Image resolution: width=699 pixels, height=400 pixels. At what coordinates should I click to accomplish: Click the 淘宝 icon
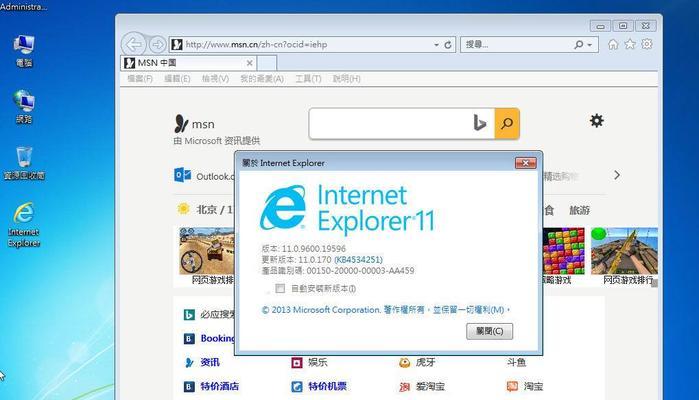tap(512, 386)
